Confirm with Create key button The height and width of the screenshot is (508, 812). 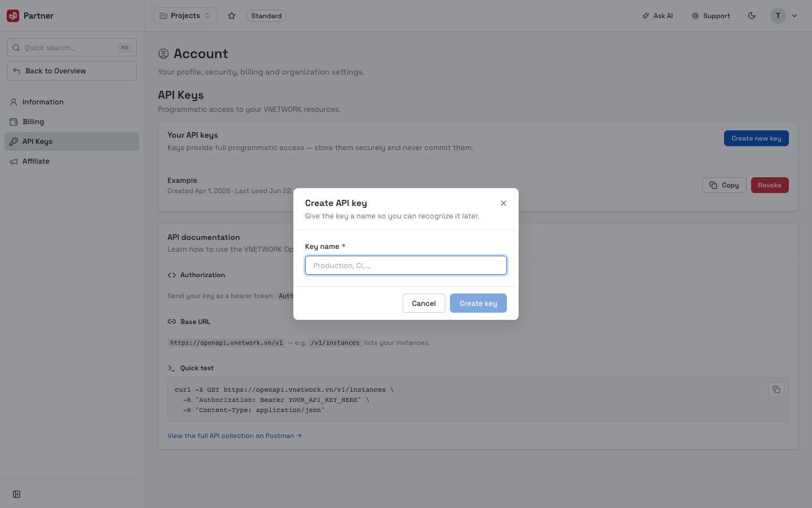(x=478, y=303)
